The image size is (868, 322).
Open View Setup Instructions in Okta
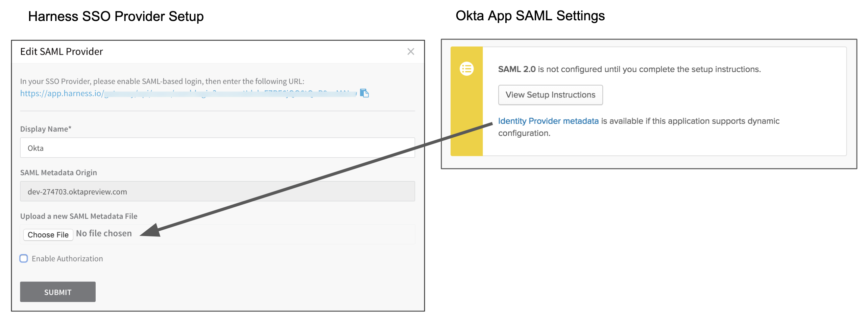point(550,95)
